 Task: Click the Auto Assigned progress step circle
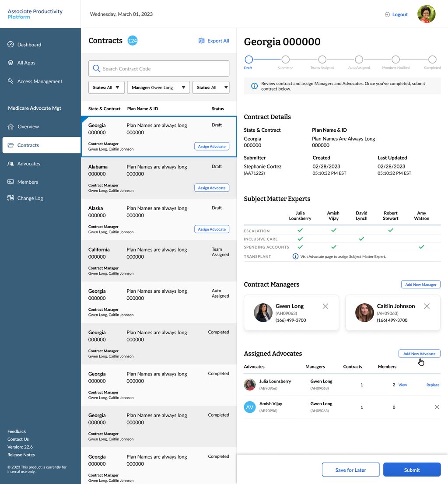(359, 59)
